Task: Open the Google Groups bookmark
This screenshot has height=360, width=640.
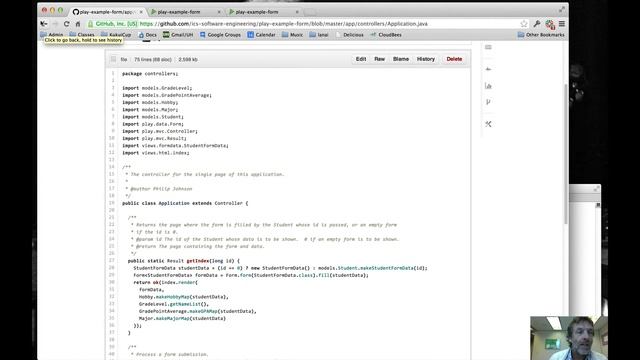Action: [220, 35]
